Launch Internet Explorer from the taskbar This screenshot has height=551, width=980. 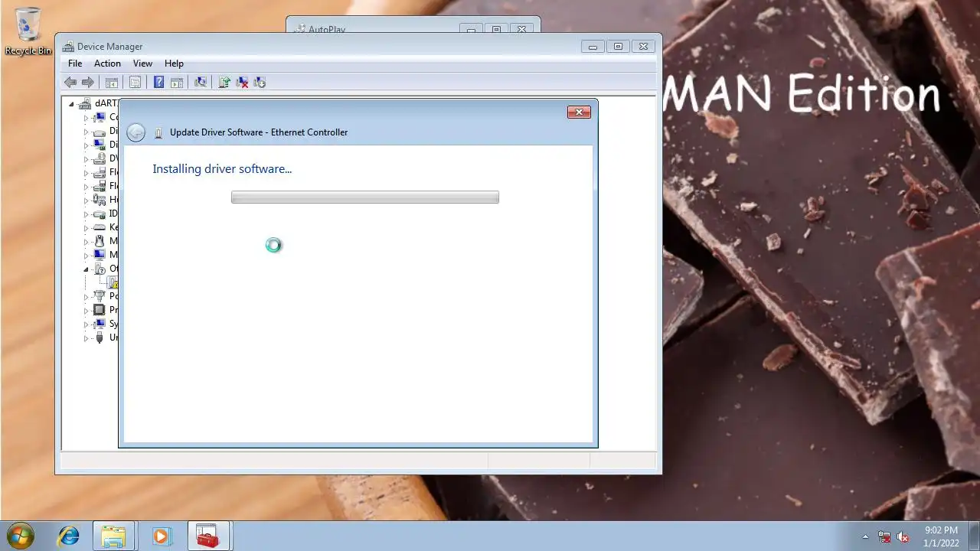(68, 536)
